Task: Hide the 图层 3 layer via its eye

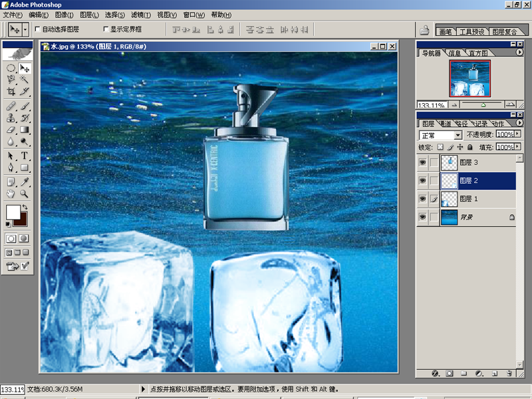Action: pyautogui.click(x=422, y=162)
